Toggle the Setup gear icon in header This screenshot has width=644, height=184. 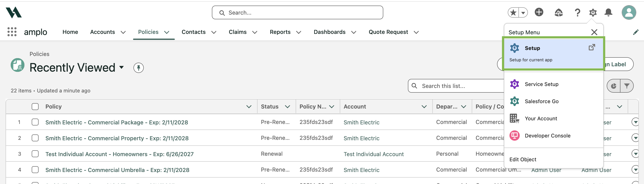(x=593, y=12)
